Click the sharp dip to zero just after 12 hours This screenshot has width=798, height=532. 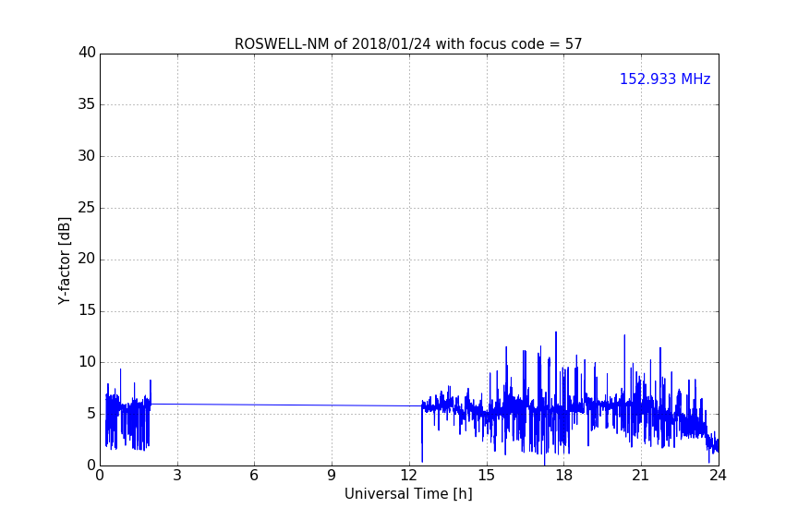point(422,435)
